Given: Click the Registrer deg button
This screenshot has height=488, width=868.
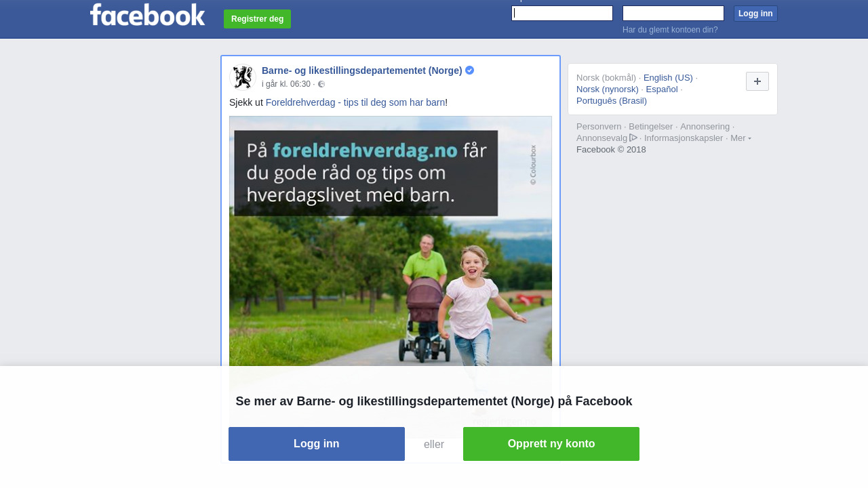Looking at the screenshot, I should [x=257, y=19].
